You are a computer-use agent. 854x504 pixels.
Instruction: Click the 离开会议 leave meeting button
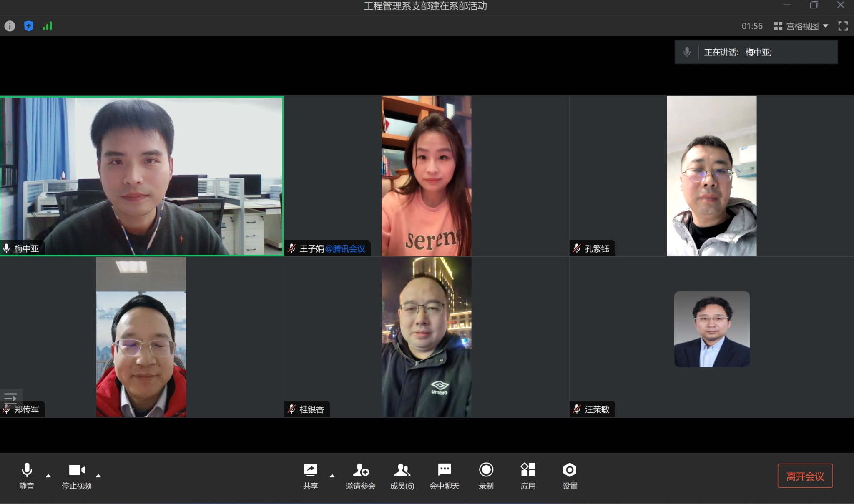coord(805,476)
